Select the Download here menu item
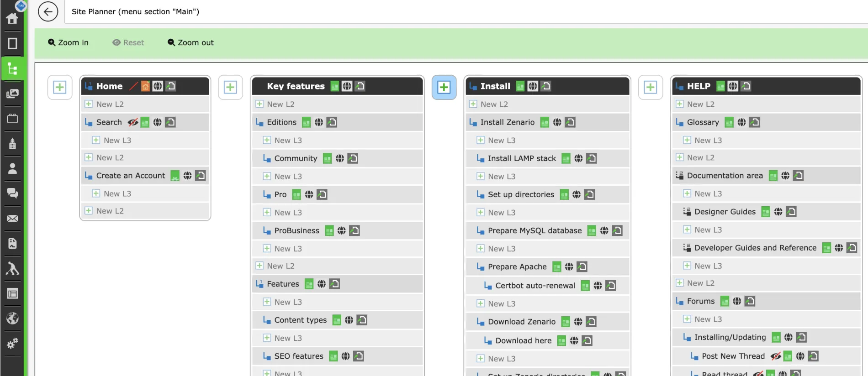Image resolution: width=868 pixels, height=376 pixels. pos(547,340)
